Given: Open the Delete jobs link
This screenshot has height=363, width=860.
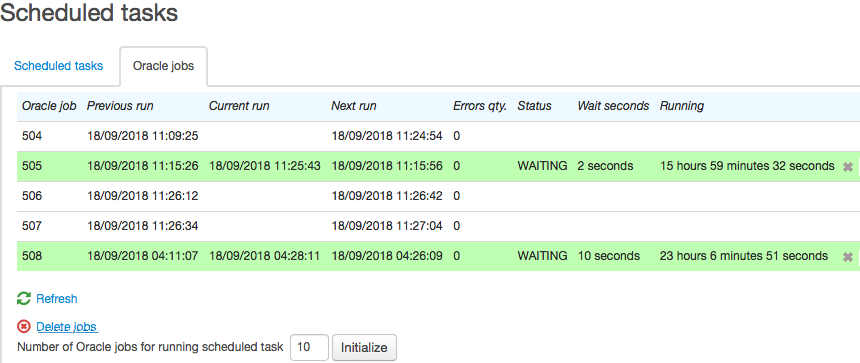Looking at the screenshot, I should pyautogui.click(x=67, y=327).
